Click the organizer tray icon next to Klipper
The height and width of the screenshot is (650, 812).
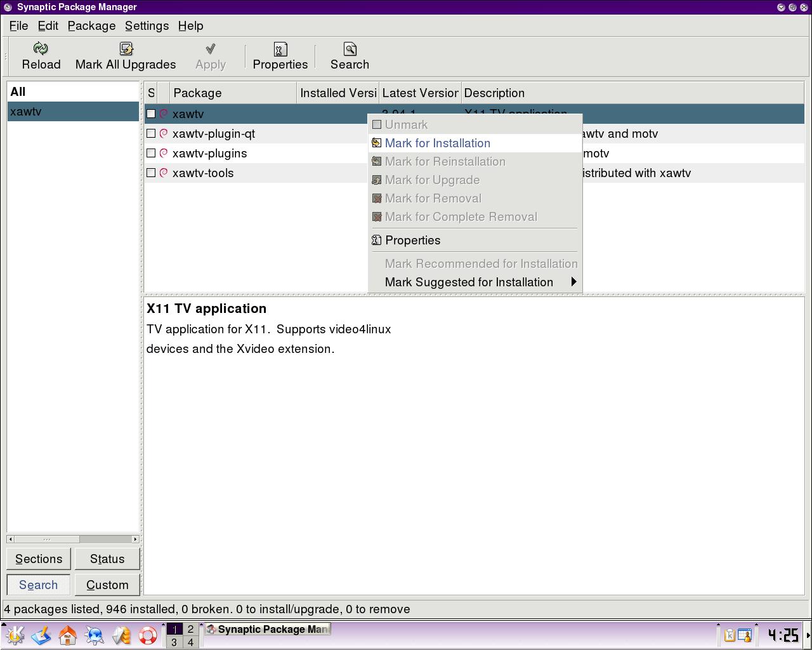point(744,635)
